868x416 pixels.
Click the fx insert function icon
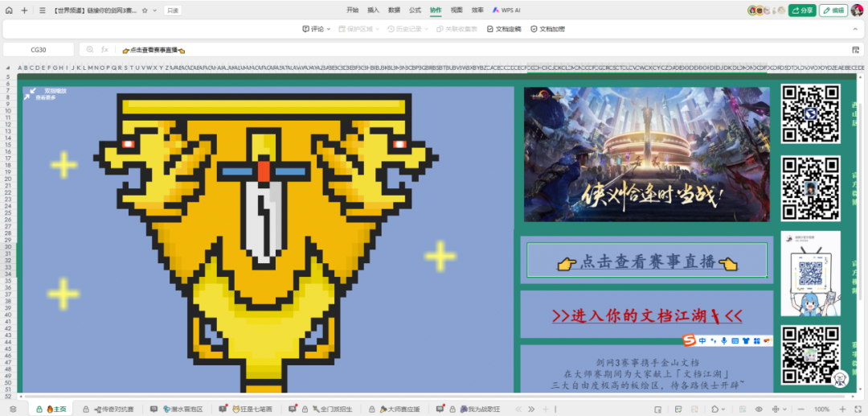coord(104,49)
